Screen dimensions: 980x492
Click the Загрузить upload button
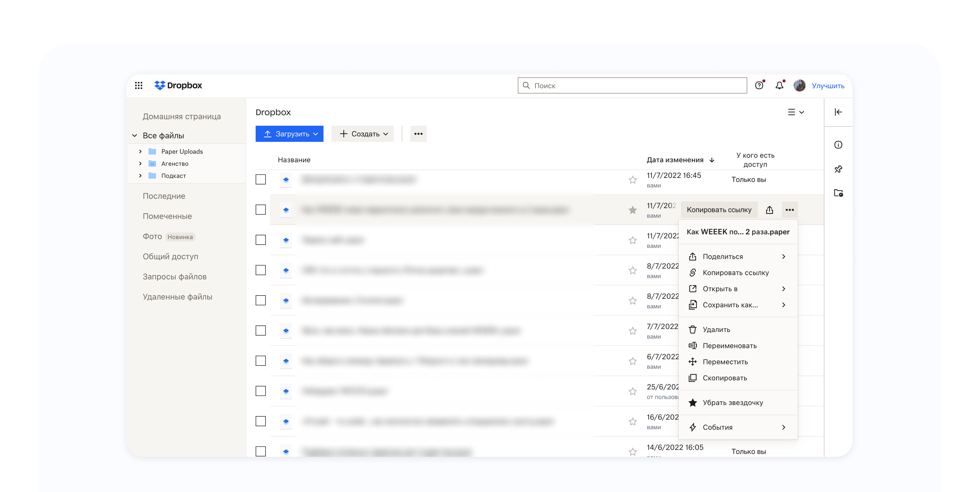[289, 134]
